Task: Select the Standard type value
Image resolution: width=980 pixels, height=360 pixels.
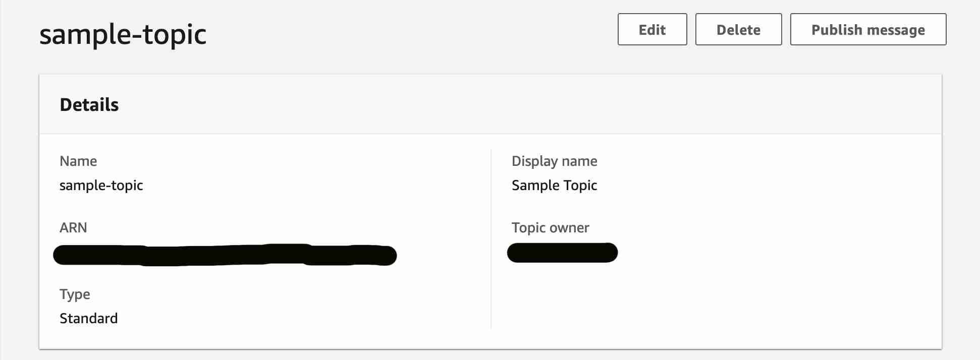Action: point(88,319)
